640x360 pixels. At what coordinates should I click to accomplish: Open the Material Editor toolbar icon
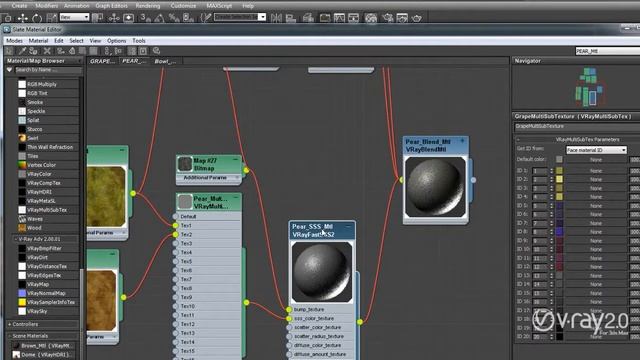click(371, 18)
